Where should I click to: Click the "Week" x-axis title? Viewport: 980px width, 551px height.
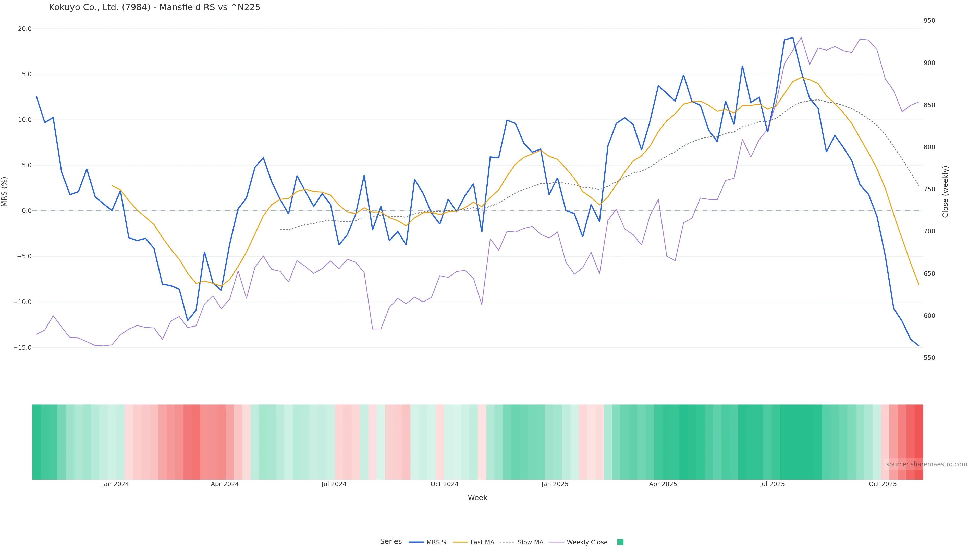tap(477, 498)
